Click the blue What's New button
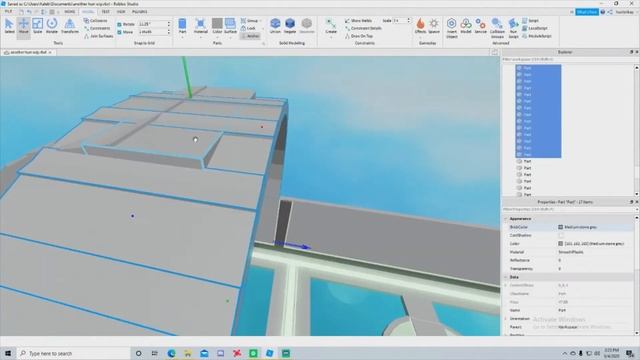 (x=587, y=12)
